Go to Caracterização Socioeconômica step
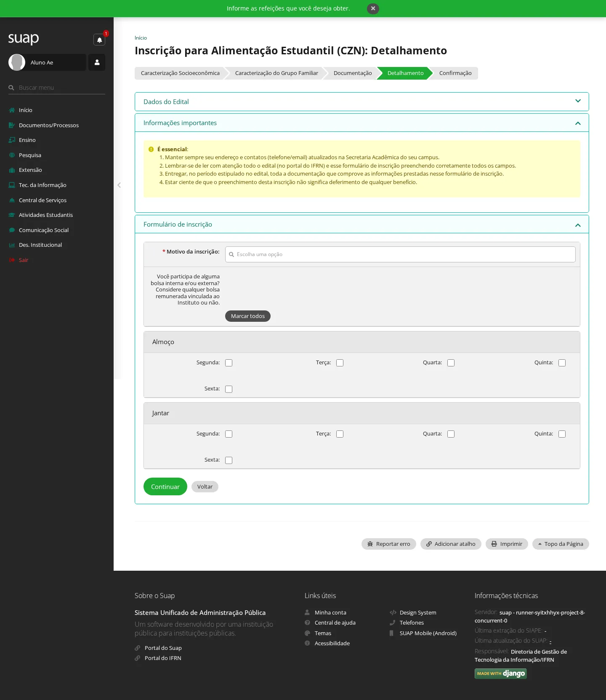Viewport: 606px width, 700px height. [180, 73]
